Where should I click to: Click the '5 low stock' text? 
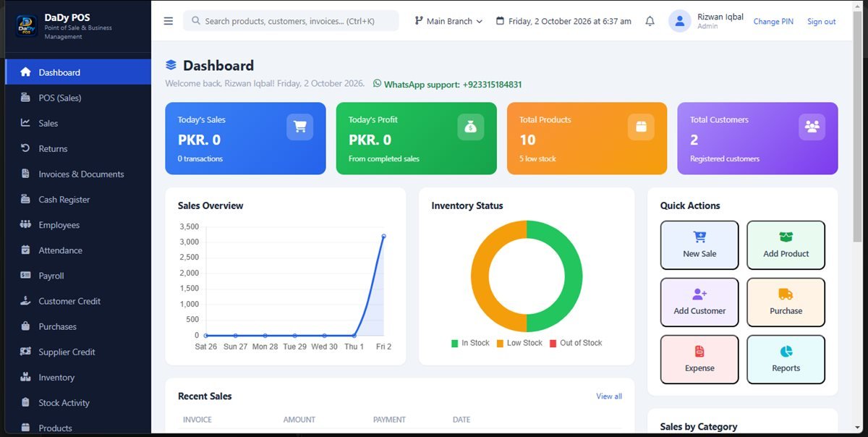pyautogui.click(x=537, y=158)
